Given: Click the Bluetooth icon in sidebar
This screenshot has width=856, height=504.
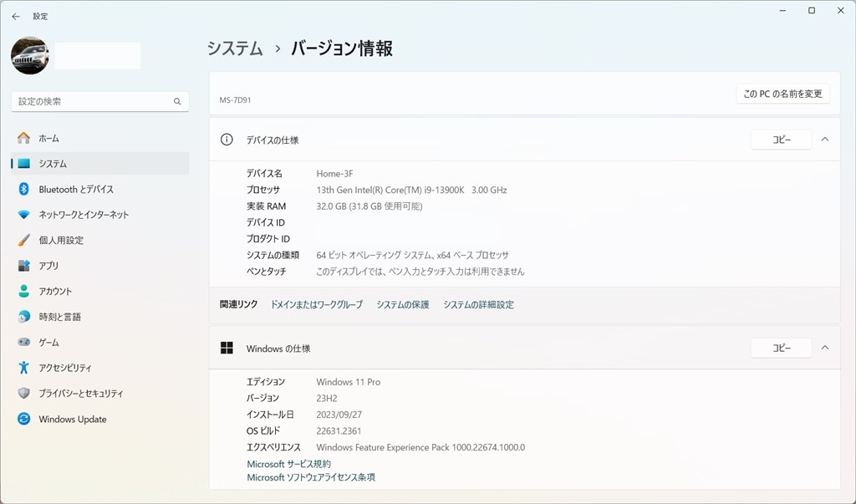Looking at the screenshot, I should click(23, 189).
